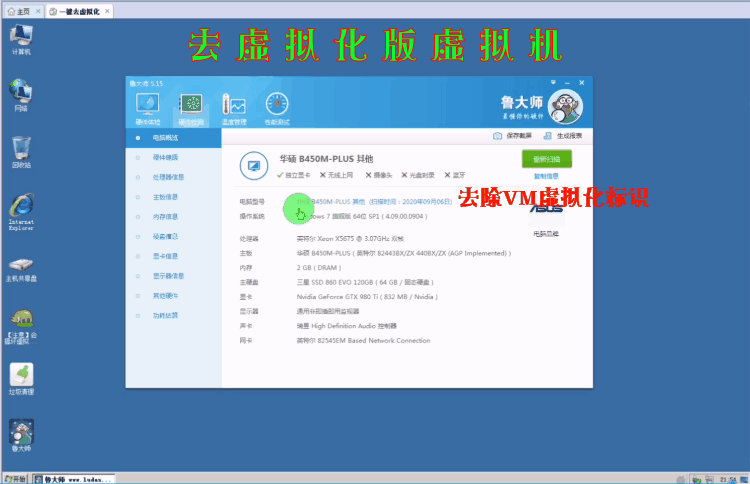Screen dimensions: 750x484
Task: Click 保存截屏 to save a screenshot
Action: tap(519, 136)
